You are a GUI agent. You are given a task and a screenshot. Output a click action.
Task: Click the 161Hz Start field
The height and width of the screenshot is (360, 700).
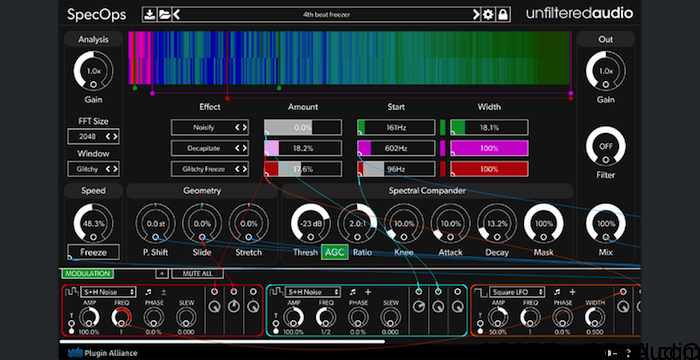pyautogui.click(x=396, y=127)
